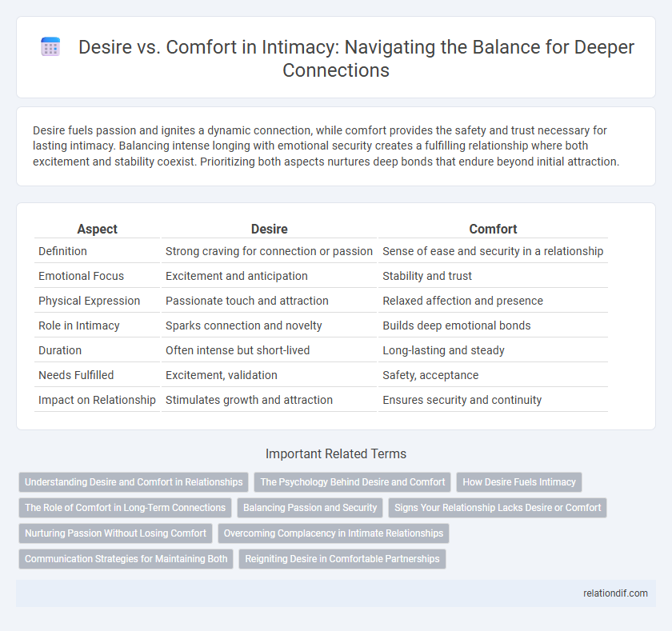Click cell 'Stability and trust'

click(x=427, y=276)
